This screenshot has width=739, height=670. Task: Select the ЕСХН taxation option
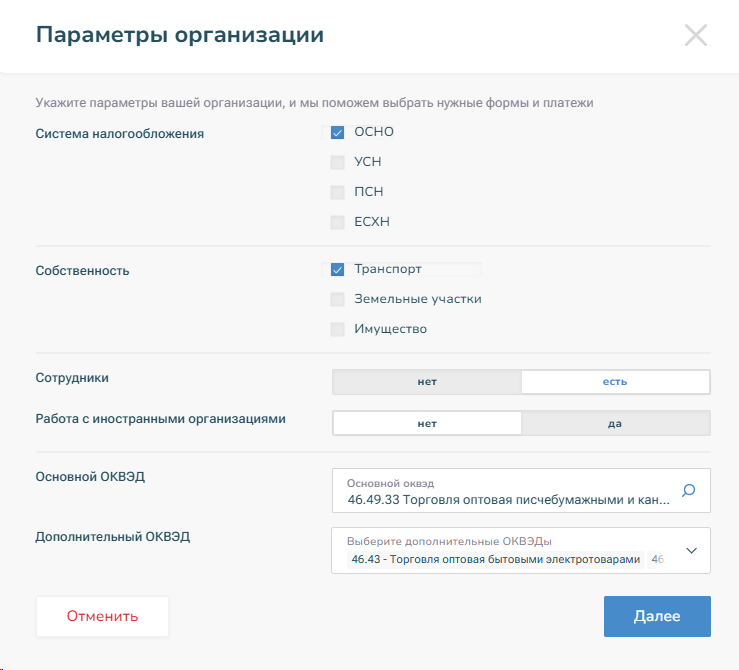338,222
